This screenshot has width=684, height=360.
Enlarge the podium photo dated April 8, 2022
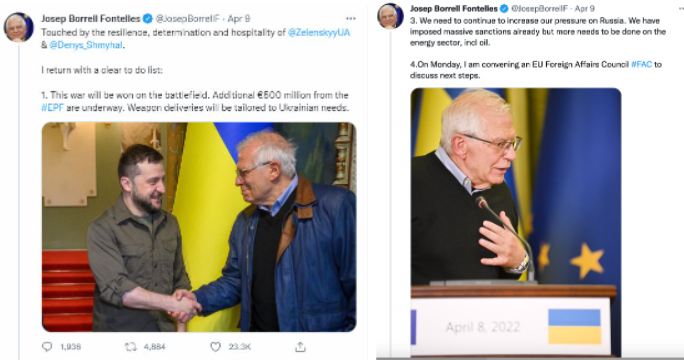[516, 223]
